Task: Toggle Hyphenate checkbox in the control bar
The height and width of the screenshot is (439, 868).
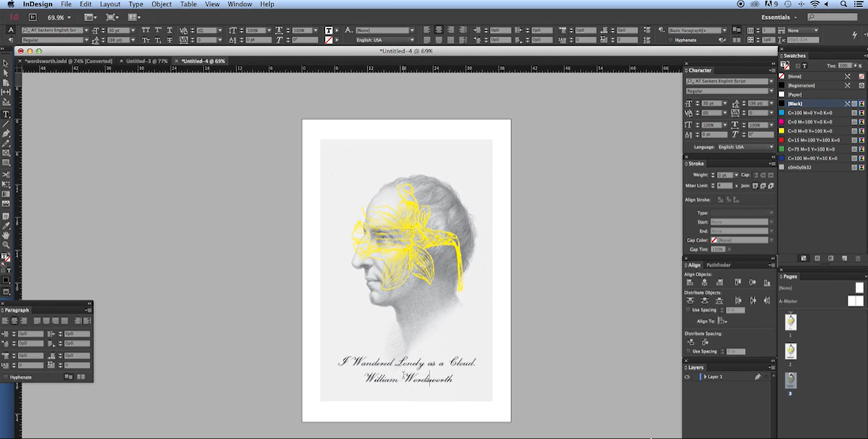Action: point(671,41)
